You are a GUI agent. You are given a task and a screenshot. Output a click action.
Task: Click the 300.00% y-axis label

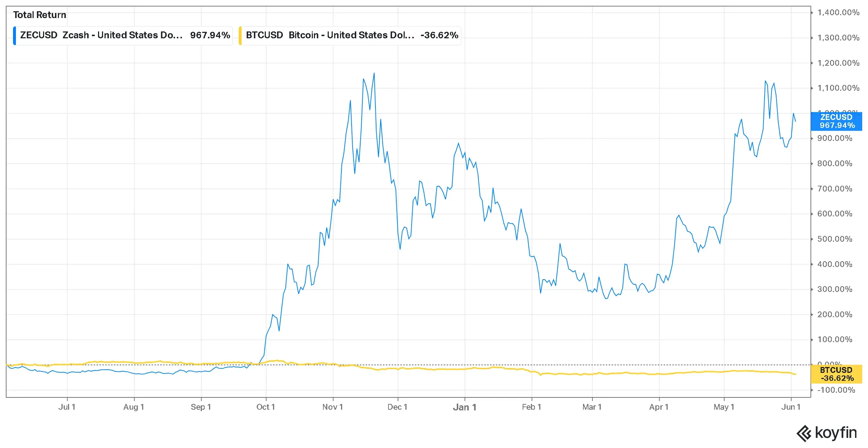835,289
